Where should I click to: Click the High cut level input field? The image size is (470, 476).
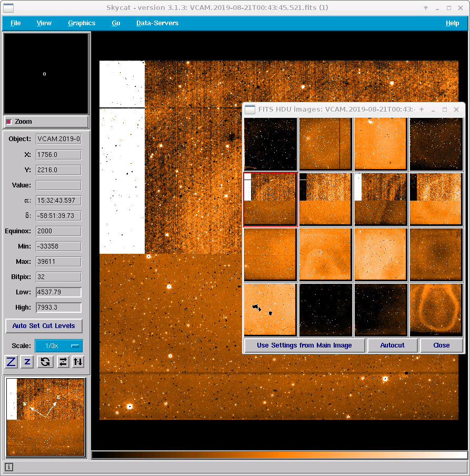pyautogui.click(x=58, y=308)
